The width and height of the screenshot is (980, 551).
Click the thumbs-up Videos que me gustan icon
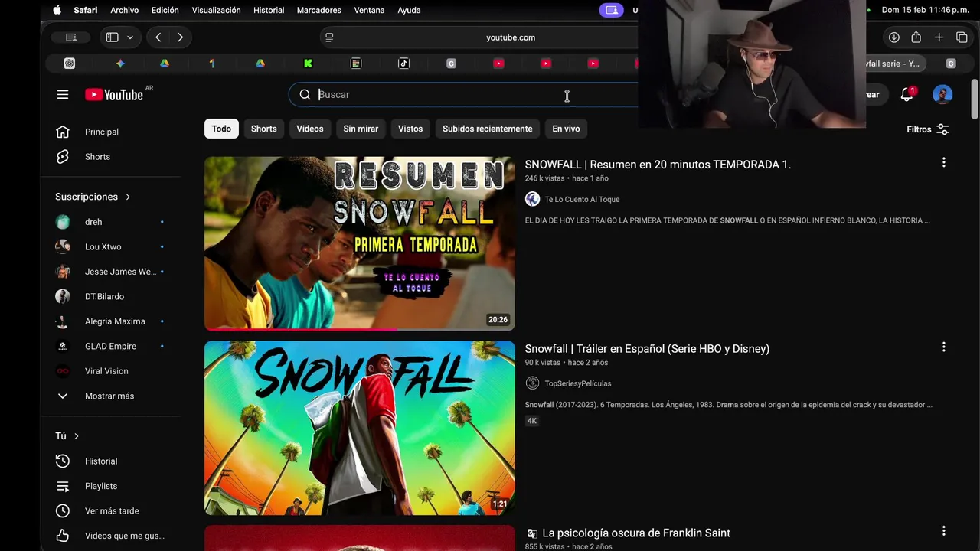click(x=63, y=536)
